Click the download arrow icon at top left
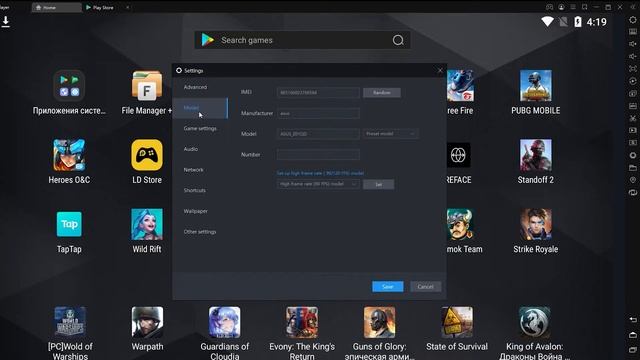The image size is (640, 360). pyautogui.click(x=6, y=22)
